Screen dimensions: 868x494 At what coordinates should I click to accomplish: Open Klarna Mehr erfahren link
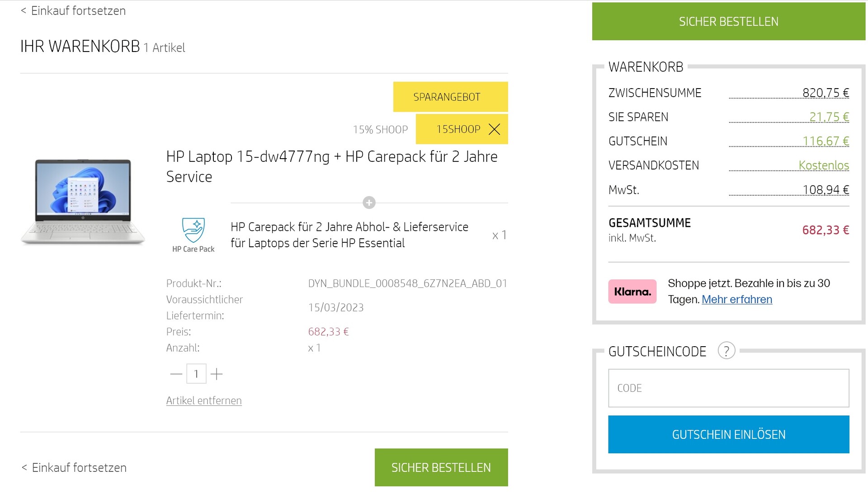[x=736, y=299]
